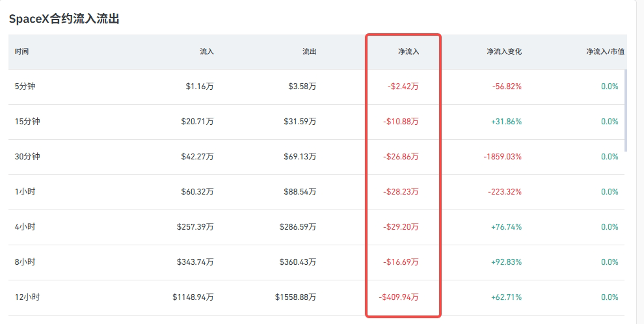Click change value -1859.03%

coord(502,156)
